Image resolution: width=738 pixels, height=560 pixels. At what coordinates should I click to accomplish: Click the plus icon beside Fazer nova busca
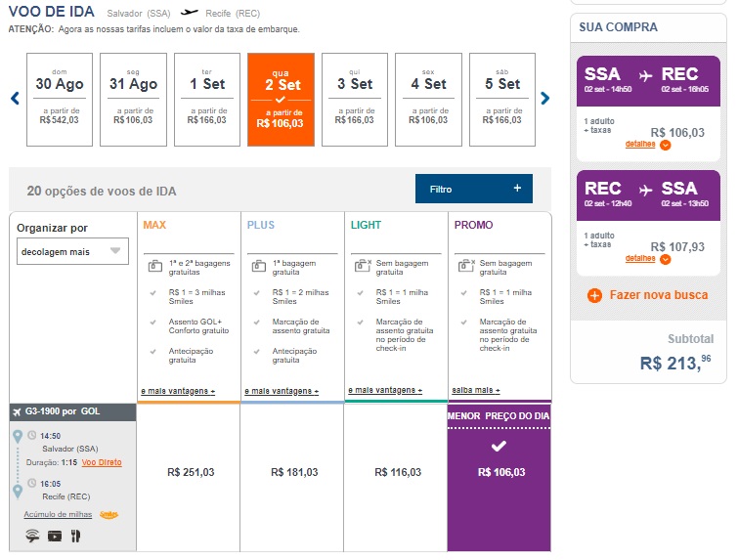[594, 294]
